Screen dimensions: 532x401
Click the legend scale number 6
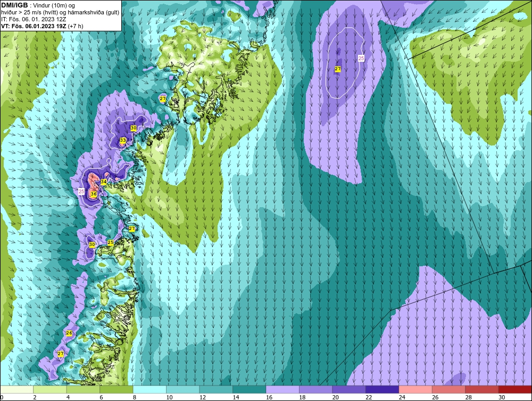102,397
